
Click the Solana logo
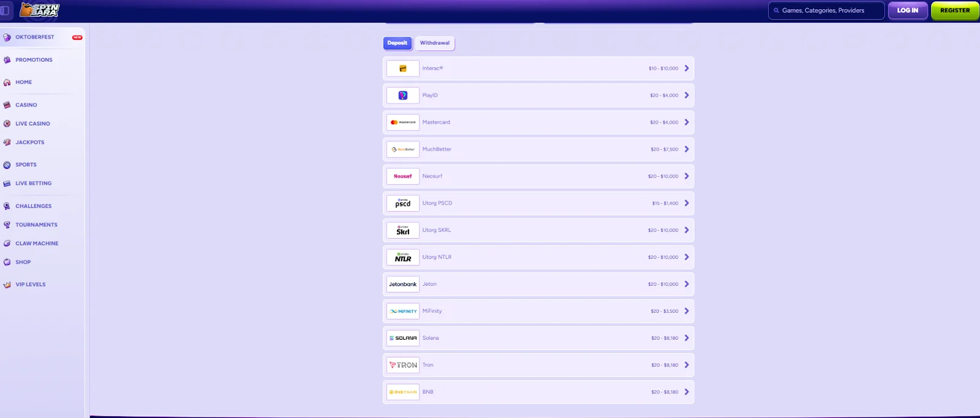[403, 338]
